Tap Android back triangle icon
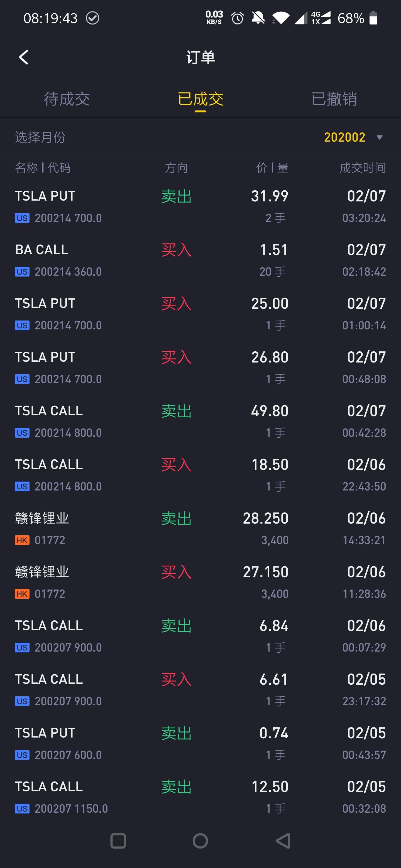The image size is (401, 868). [x=283, y=841]
